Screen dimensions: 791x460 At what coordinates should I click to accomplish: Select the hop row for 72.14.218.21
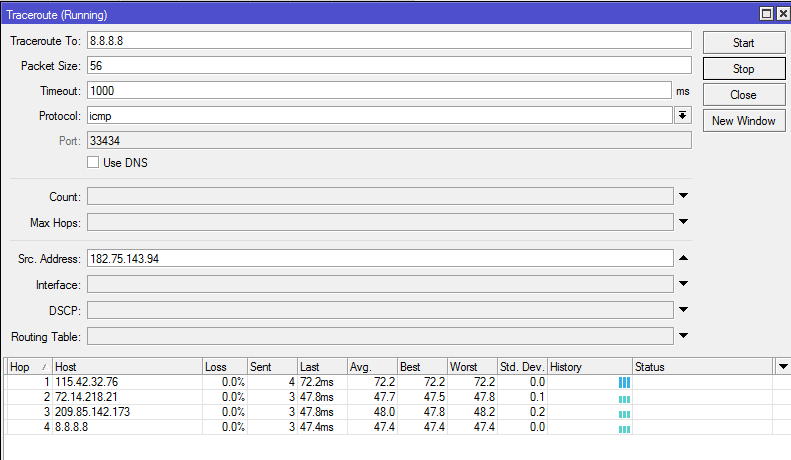[x=100, y=398]
